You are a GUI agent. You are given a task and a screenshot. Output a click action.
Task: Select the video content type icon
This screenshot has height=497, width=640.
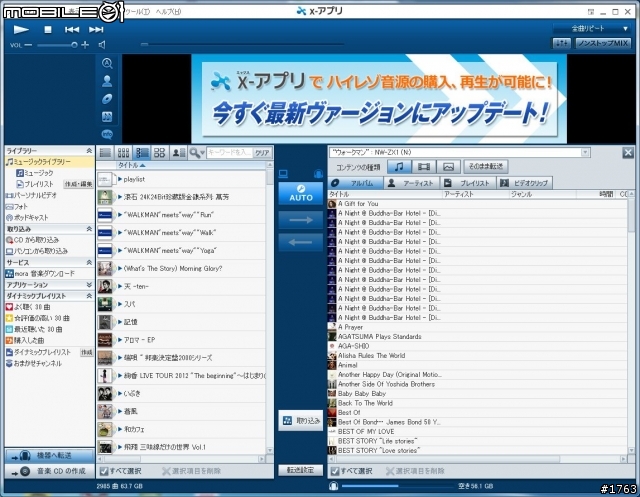coord(424,166)
